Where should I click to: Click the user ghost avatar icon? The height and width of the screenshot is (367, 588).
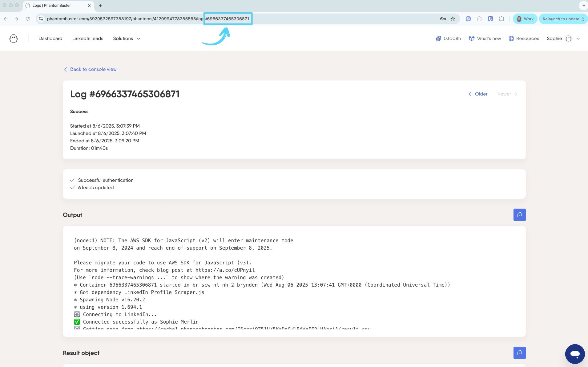tap(569, 39)
